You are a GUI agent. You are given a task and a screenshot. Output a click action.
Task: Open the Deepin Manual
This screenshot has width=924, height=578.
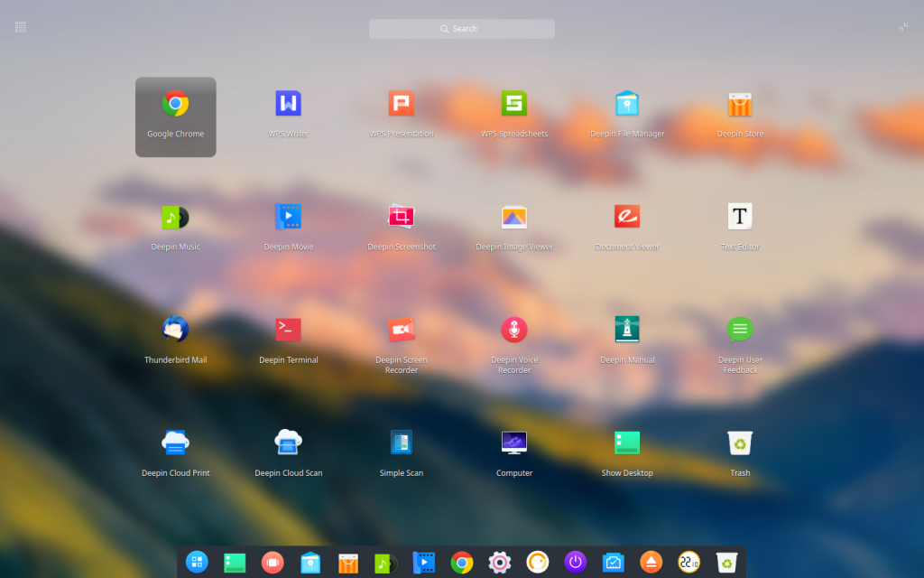coord(626,330)
